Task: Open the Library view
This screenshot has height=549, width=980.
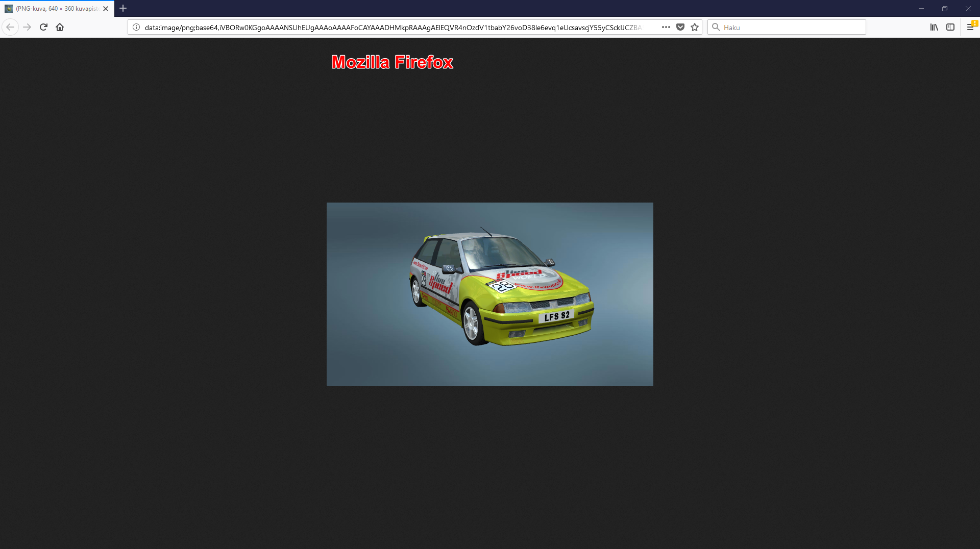Action: point(934,27)
